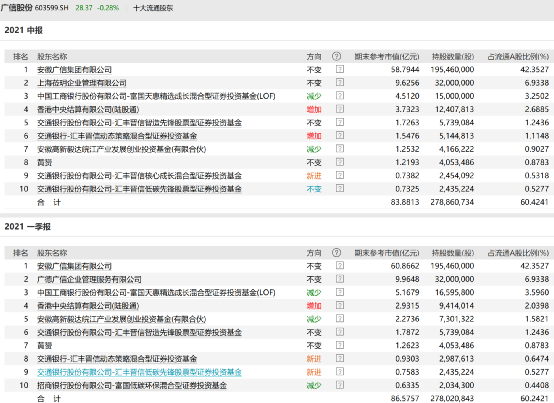The image size is (554, 403).
Task: Open 交通银行 汇丰晋信动态策略 fund link in 中报
Action: [x=117, y=136]
